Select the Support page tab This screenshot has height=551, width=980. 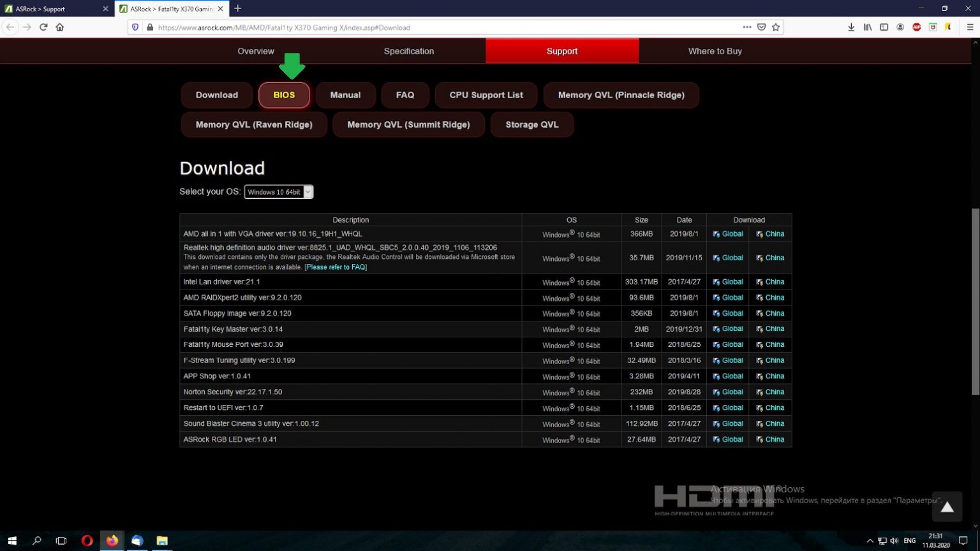tap(562, 51)
